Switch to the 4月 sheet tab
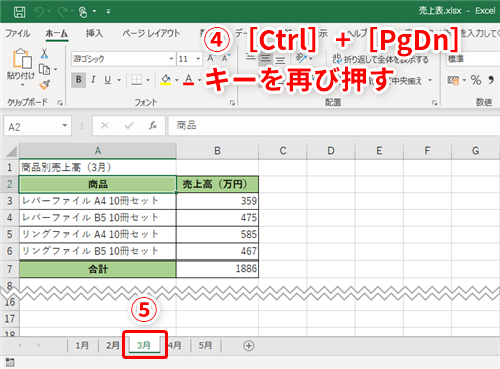The image size is (500, 369). tap(175, 346)
